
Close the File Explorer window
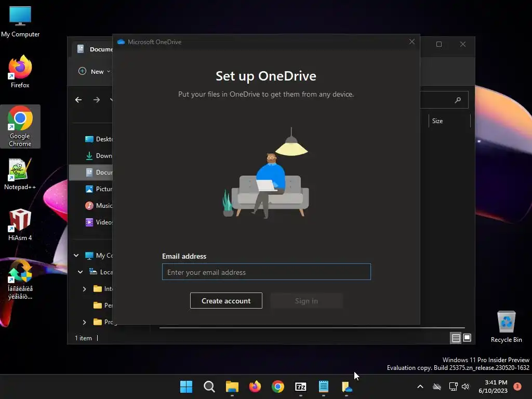(x=463, y=44)
